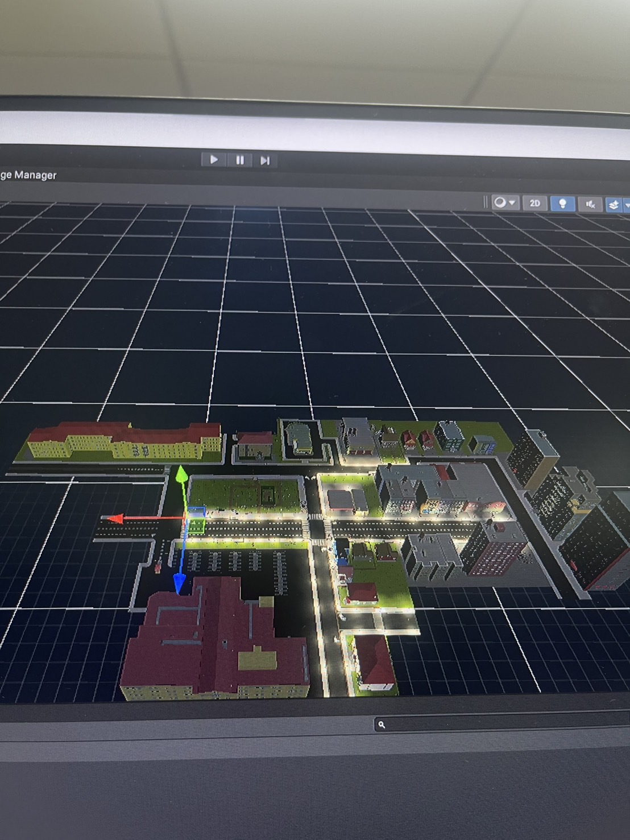Click the blue Z-axis gizmo arrow

coord(180,584)
